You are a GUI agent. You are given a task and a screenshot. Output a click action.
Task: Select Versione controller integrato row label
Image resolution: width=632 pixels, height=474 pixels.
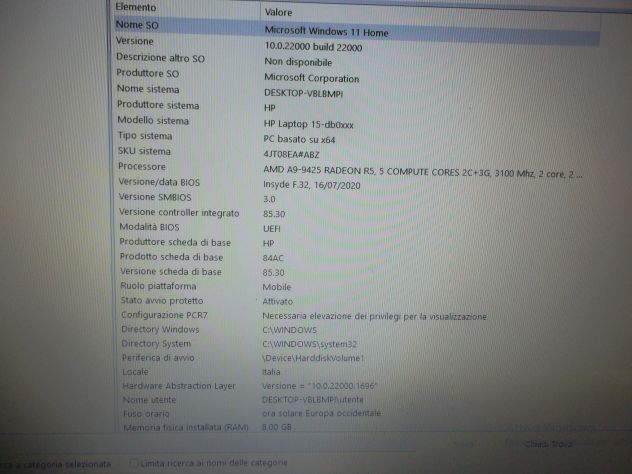point(179,212)
